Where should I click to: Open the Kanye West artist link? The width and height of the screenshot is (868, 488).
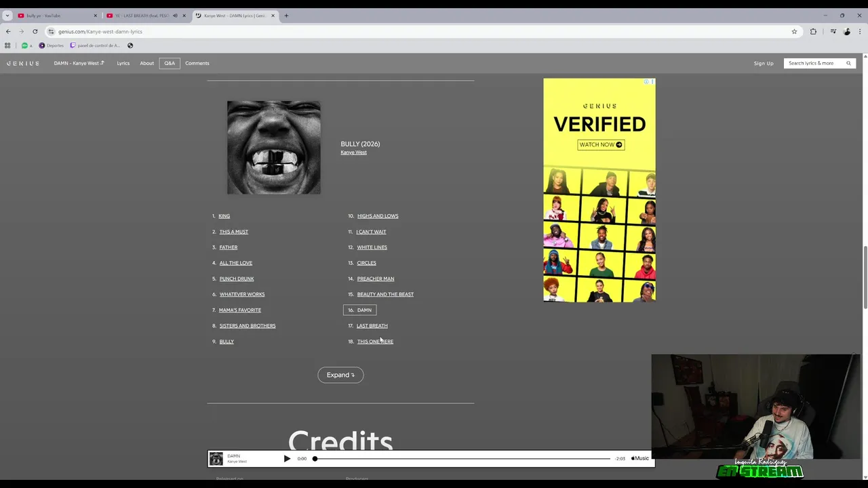point(353,152)
